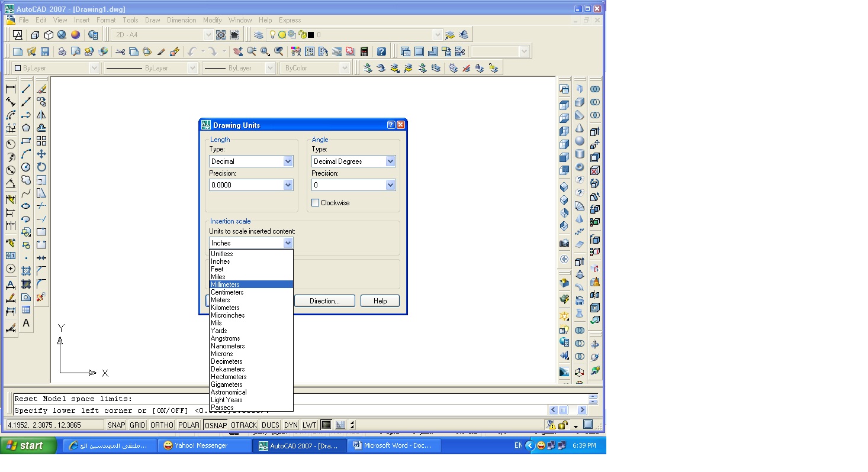
Task: Click the command line horizontal scrollbar right arrow
Action: [x=582, y=410]
